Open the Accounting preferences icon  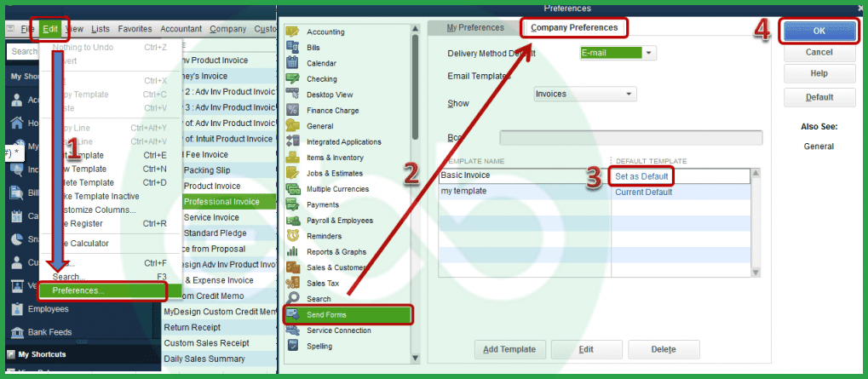click(x=292, y=32)
